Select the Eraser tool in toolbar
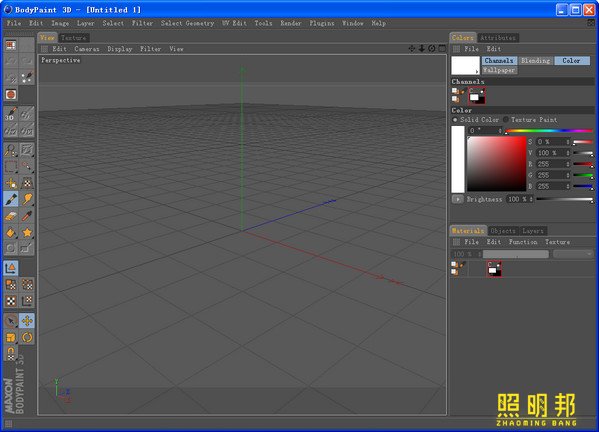This screenshot has height=432, width=599. [11, 216]
